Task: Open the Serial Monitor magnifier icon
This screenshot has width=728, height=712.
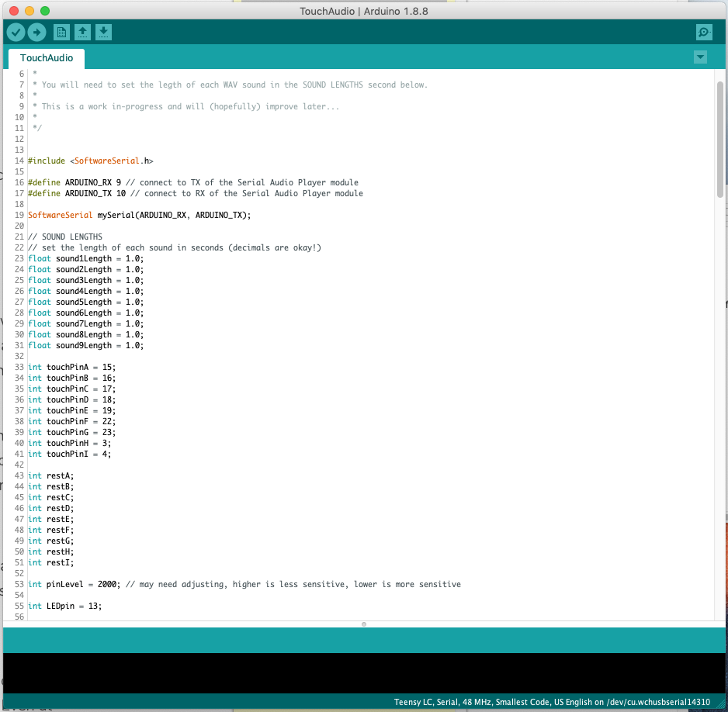Action: pos(704,33)
